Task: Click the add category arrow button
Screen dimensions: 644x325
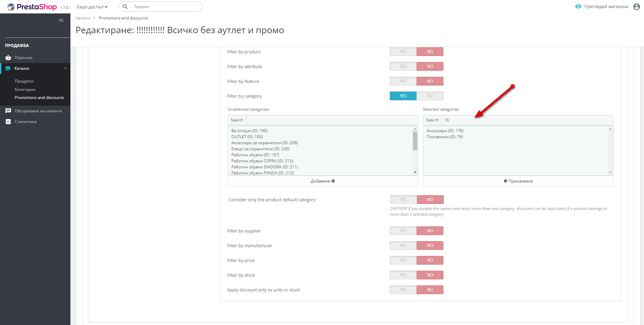Action: coord(323,181)
